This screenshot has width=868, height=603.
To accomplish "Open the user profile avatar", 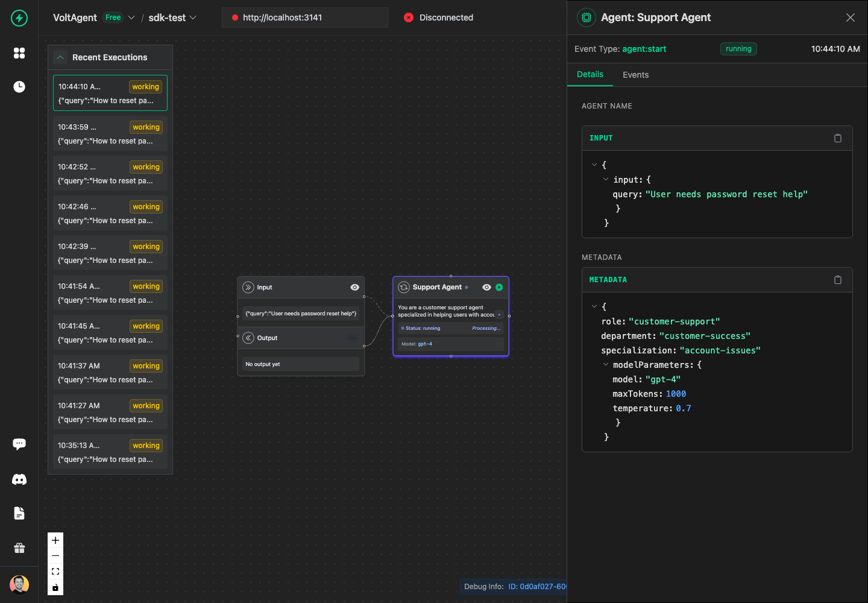I will tap(19, 584).
